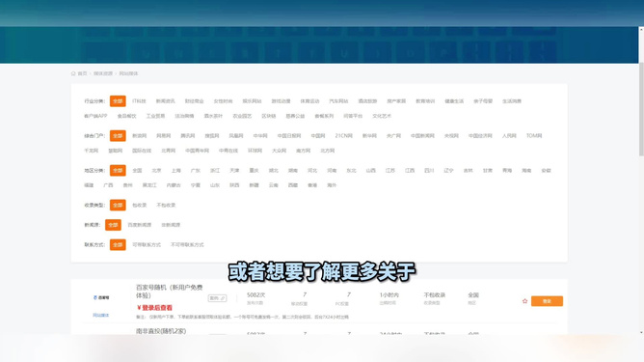Select 全部 under 行业分类 filter
The width and height of the screenshot is (644, 362).
(118, 101)
